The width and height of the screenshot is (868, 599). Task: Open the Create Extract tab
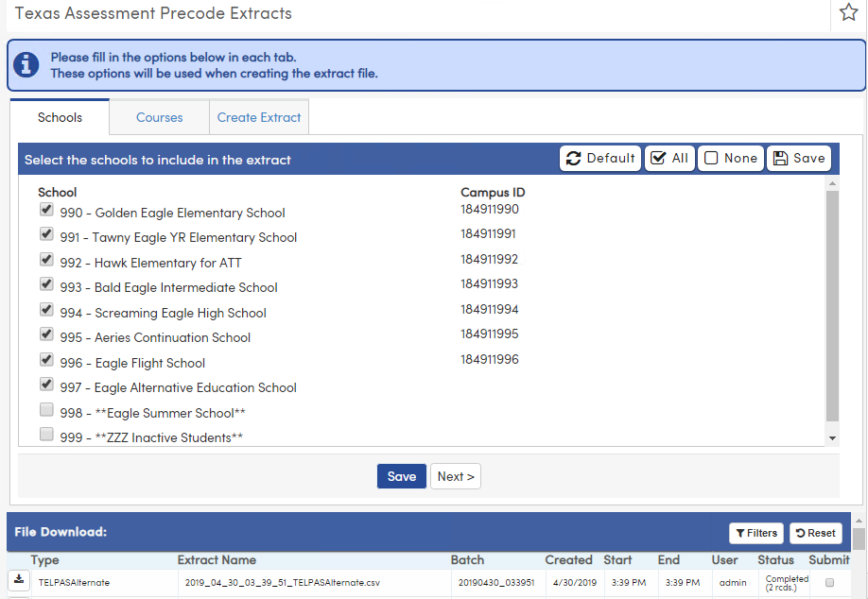coord(259,117)
